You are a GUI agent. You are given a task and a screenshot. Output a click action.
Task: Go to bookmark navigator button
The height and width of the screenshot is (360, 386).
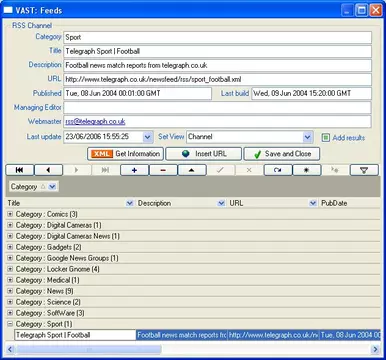[x=335, y=170]
